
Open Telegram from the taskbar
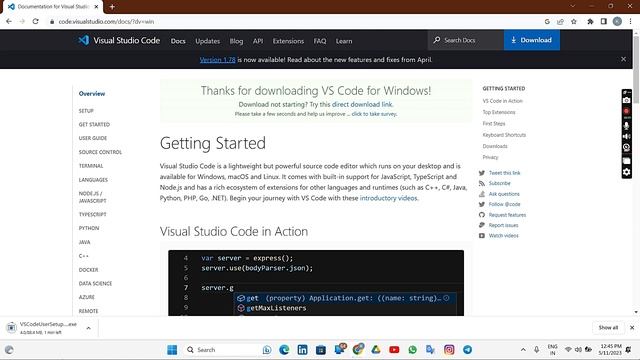(x=467, y=350)
